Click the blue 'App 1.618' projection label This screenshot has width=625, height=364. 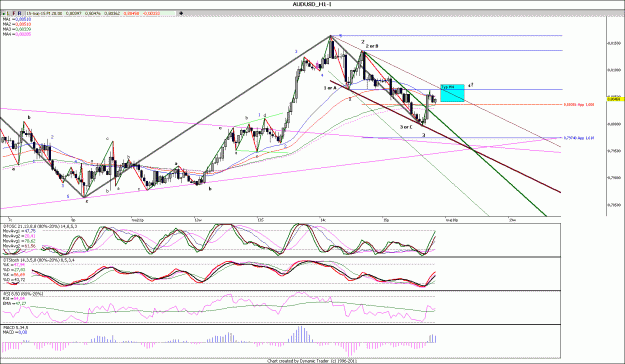[x=578, y=138]
